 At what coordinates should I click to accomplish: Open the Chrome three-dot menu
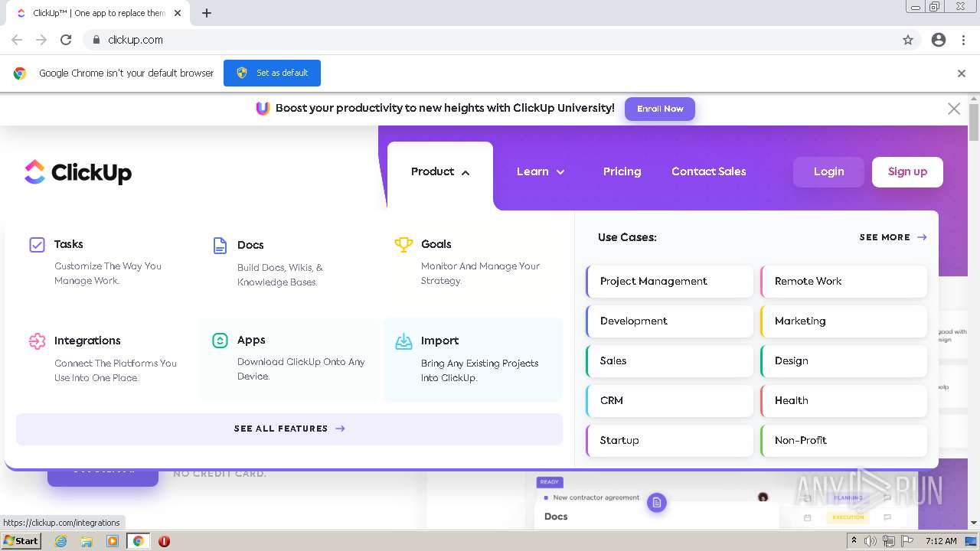[963, 40]
